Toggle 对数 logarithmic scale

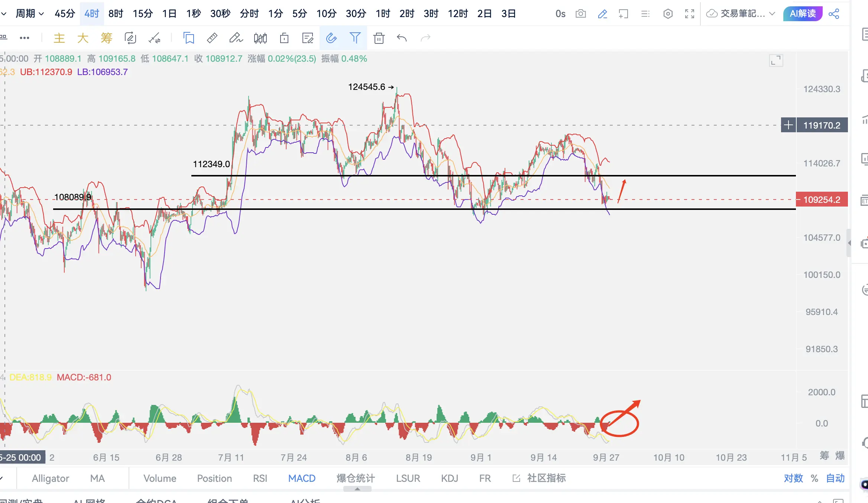[x=793, y=478]
